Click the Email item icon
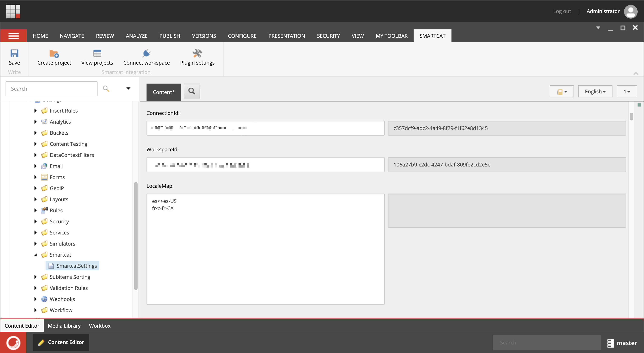This screenshot has height=353, width=644. click(x=44, y=166)
